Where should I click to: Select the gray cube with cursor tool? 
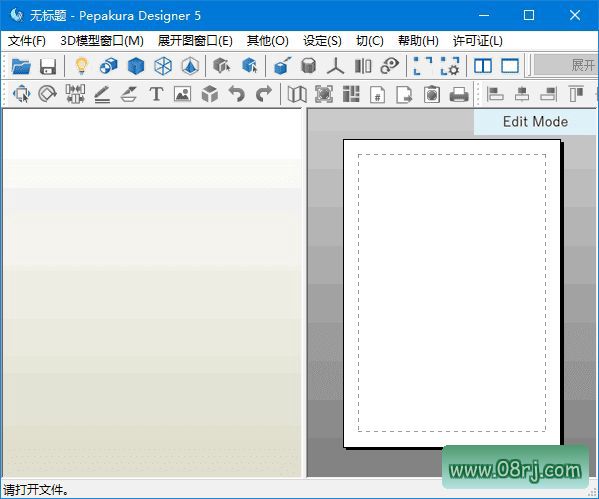pos(222,66)
